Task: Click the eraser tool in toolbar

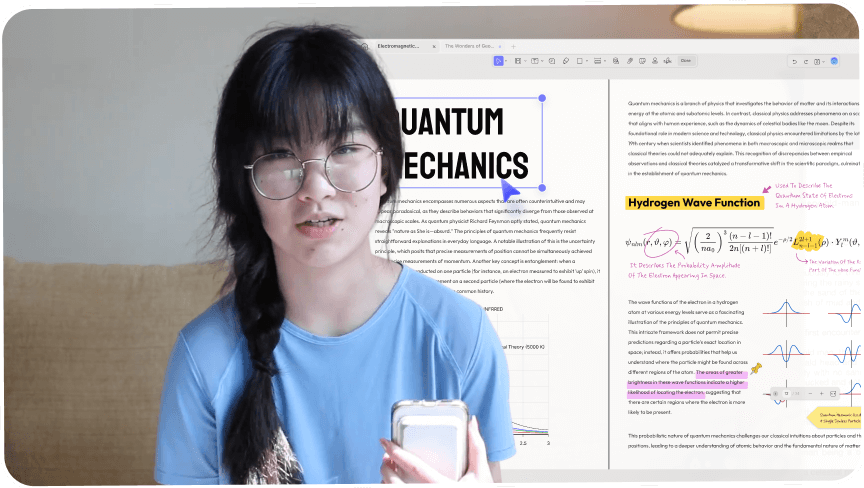Action: coord(566,61)
